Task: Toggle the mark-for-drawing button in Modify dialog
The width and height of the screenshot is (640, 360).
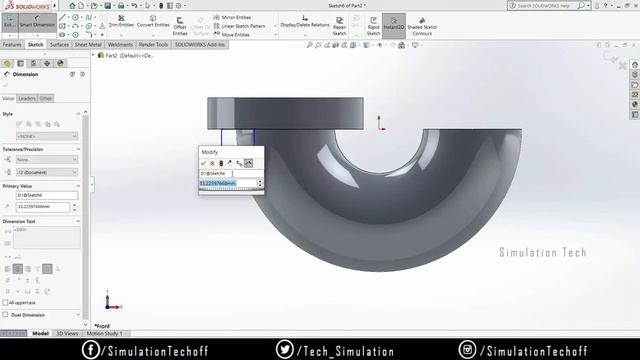Action: click(x=249, y=163)
